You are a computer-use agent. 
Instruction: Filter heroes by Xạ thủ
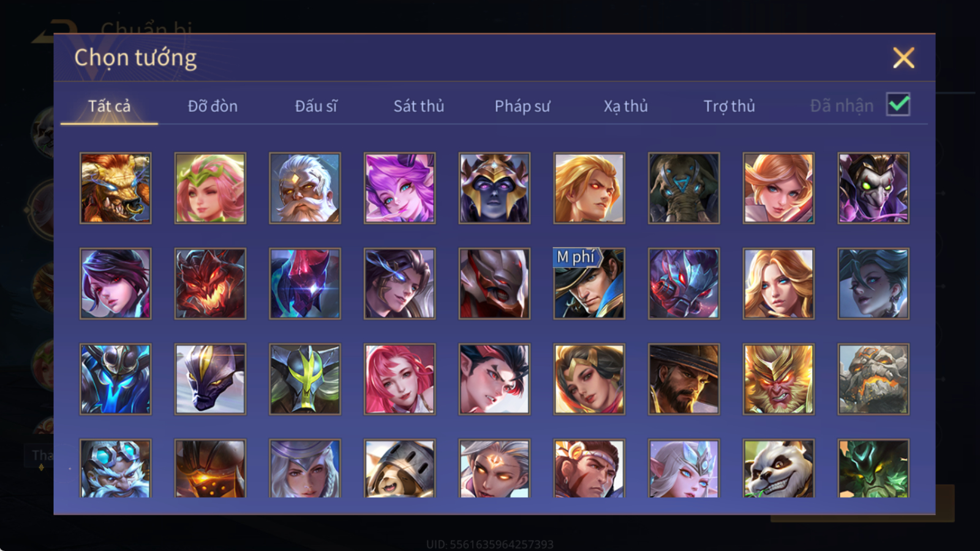(625, 106)
